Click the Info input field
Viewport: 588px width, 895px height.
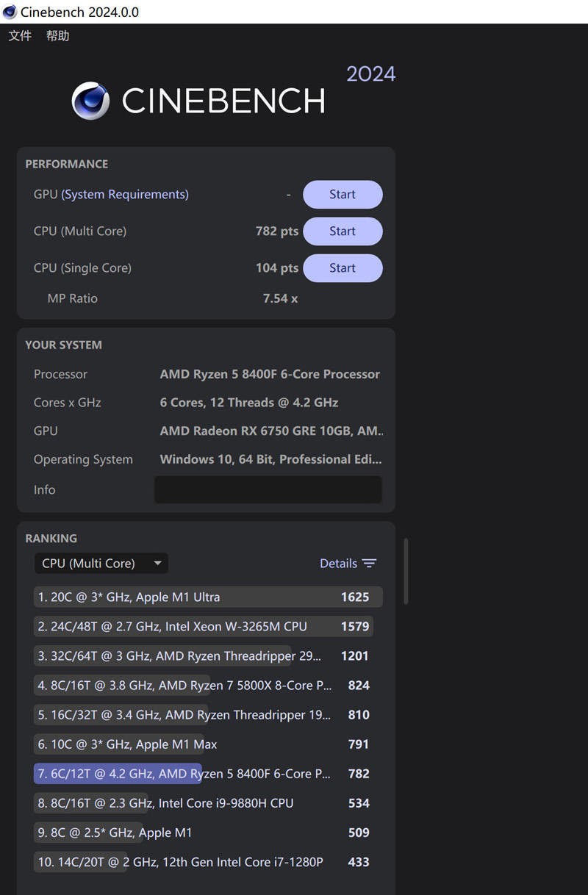click(268, 489)
